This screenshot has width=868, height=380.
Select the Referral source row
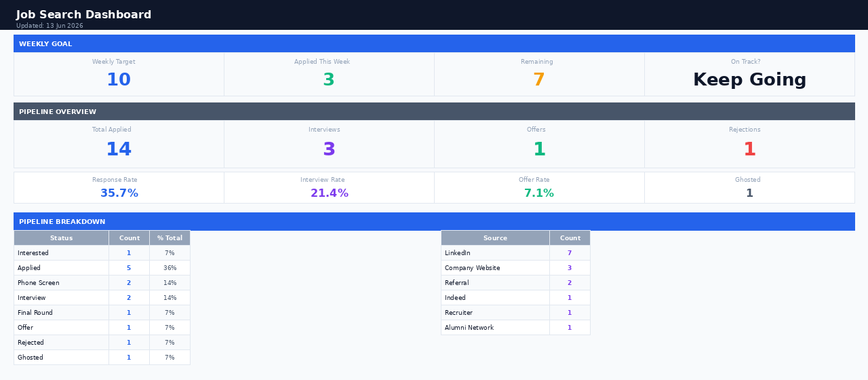(515, 282)
